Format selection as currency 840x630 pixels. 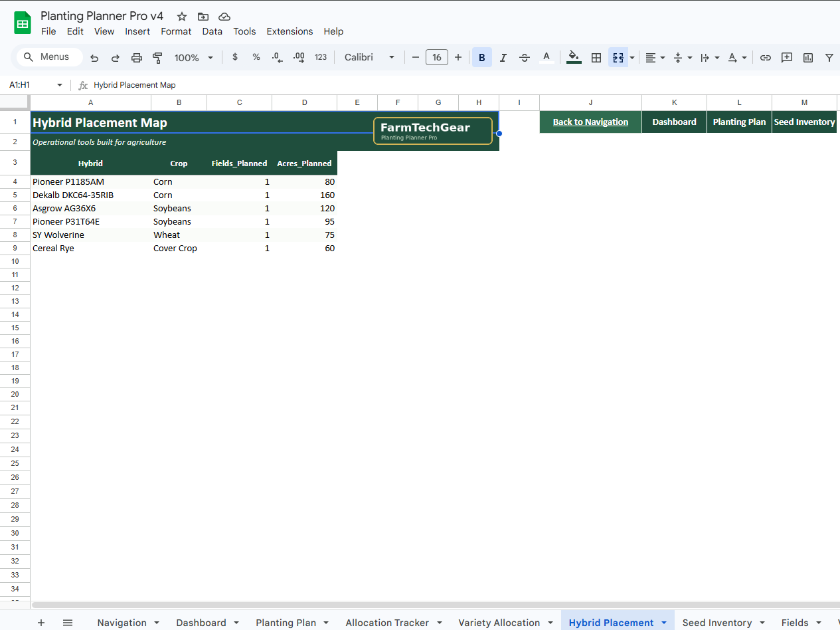(234, 57)
